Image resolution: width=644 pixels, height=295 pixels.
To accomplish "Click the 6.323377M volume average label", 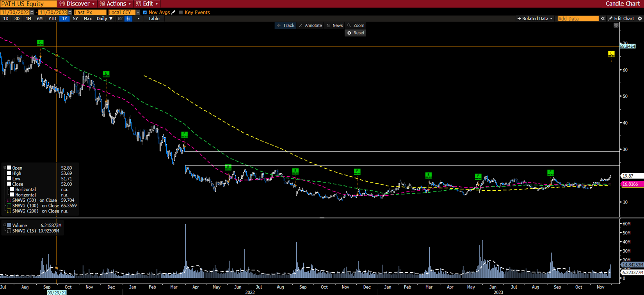I will click(632, 273).
